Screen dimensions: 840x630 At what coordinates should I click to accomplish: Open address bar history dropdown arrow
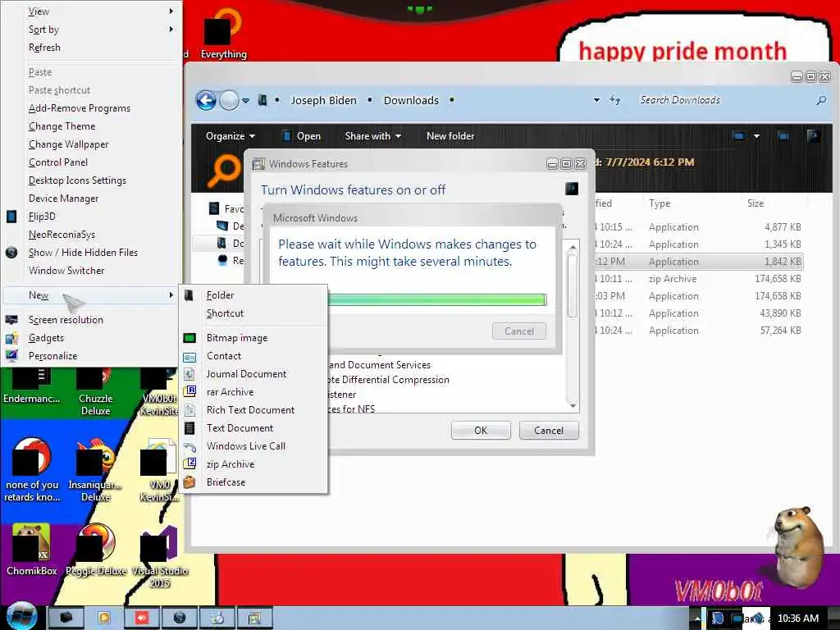596,100
